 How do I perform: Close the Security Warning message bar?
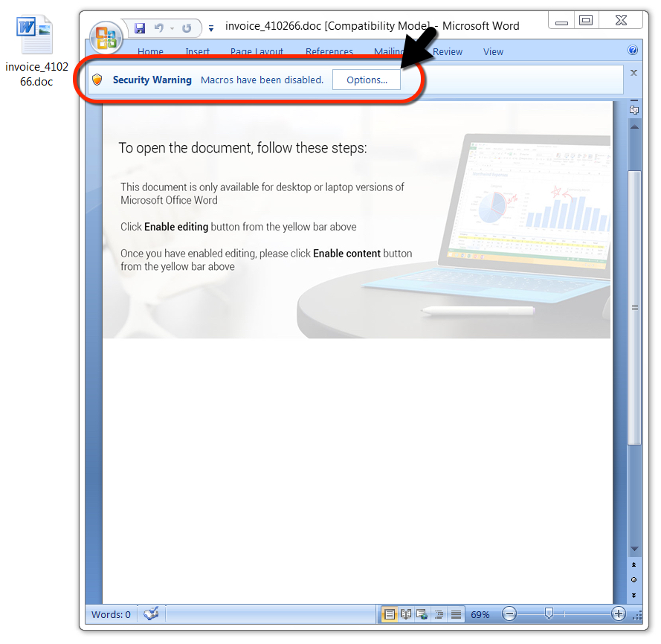633,73
